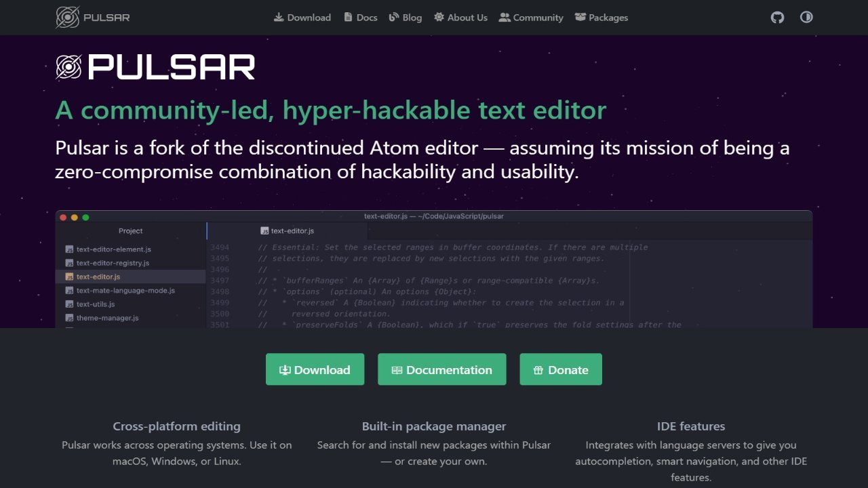
Task: Open the Docs nav link
Action: point(361,18)
